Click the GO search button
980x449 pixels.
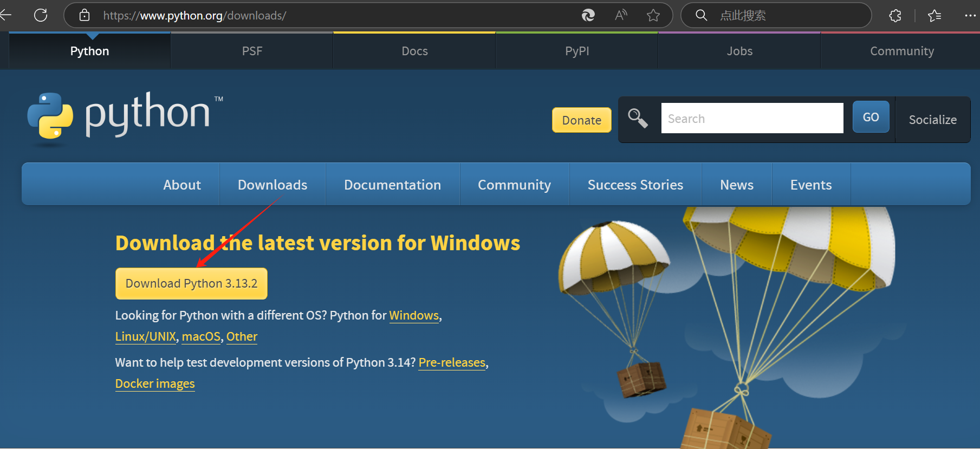click(x=871, y=117)
